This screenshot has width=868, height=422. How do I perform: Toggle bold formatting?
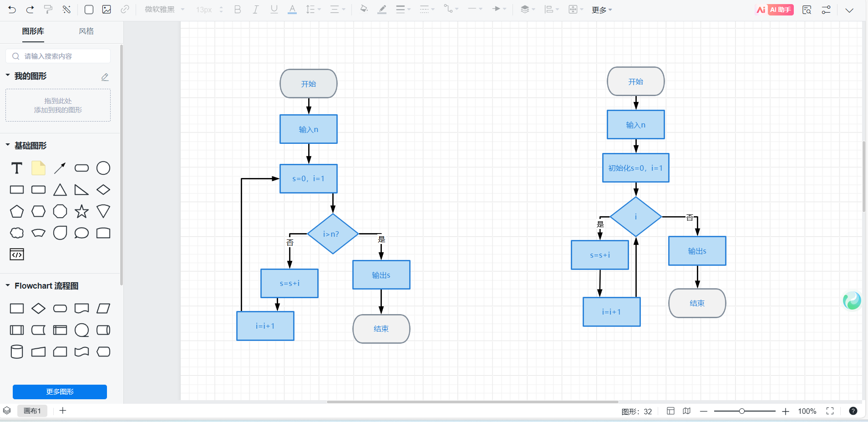coord(238,10)
